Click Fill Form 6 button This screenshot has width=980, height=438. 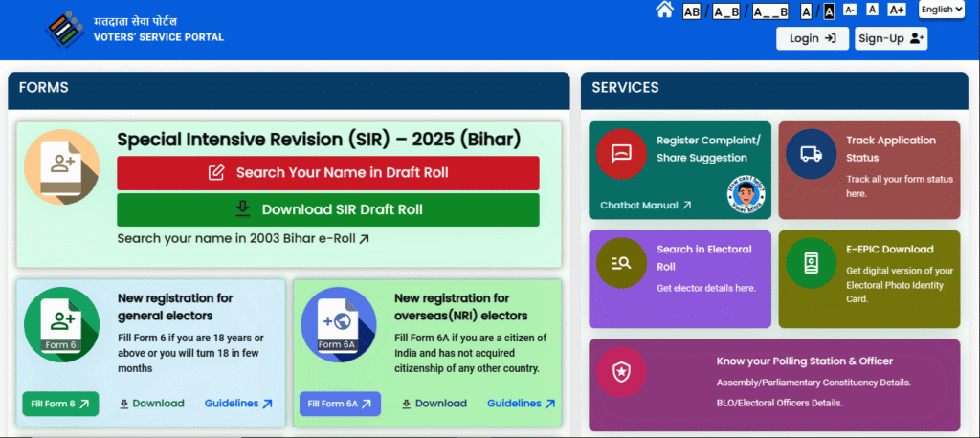60,404
